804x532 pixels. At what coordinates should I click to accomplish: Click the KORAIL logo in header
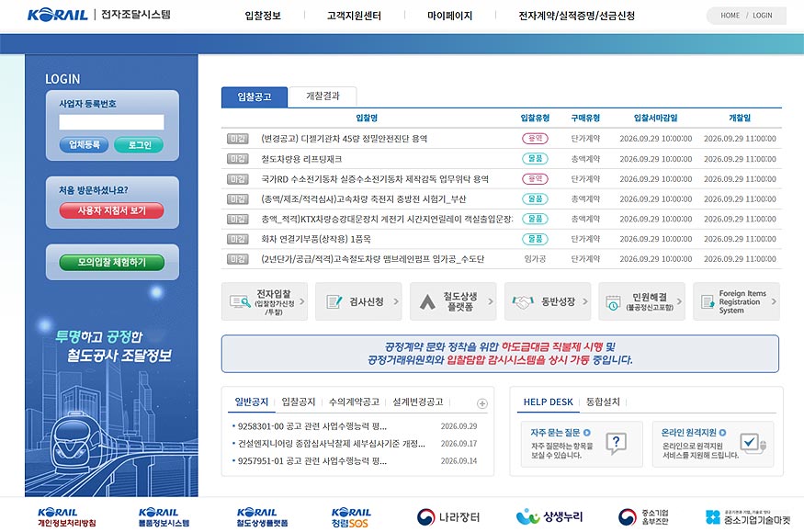57,15
